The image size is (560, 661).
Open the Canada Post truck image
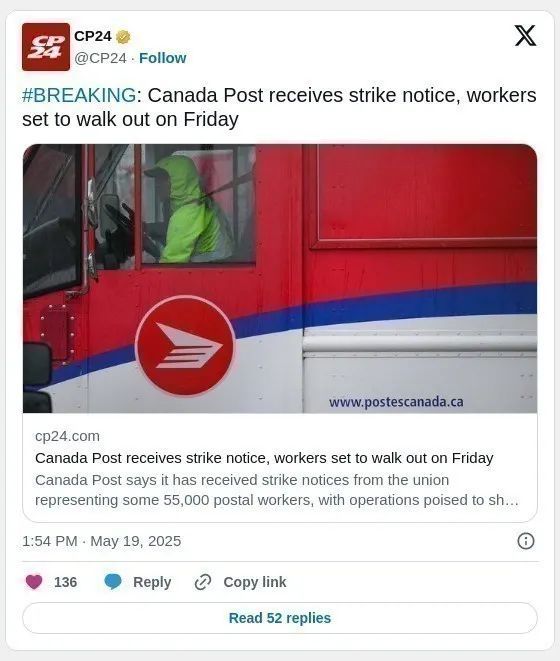click(x=280, y=278)
